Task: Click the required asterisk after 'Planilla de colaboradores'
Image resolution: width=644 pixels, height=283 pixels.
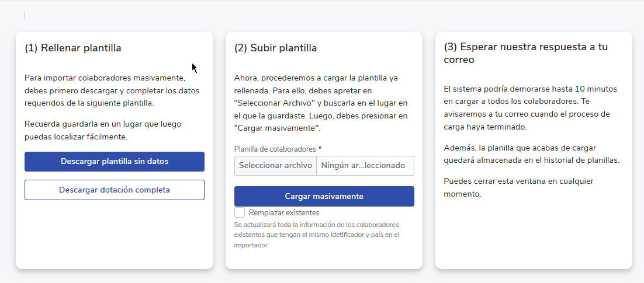Action: pyautogui.click(x=320, y=149)
